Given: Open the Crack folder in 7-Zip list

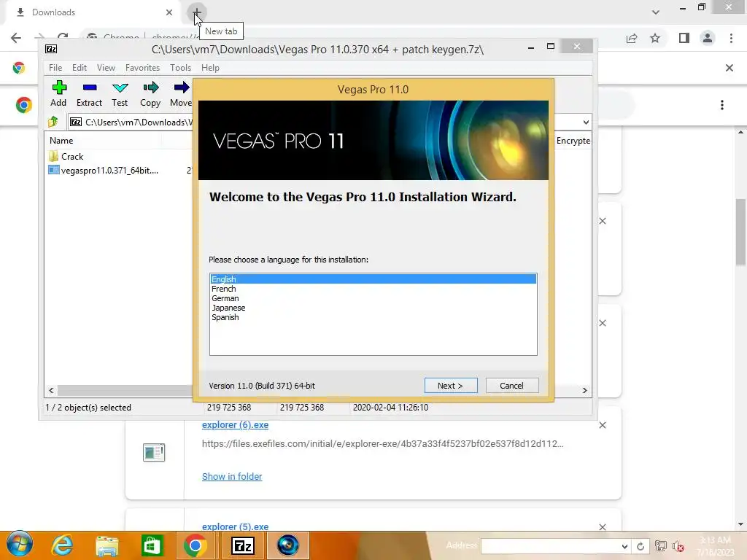Looking at the screenshot, I should point(72,157).
